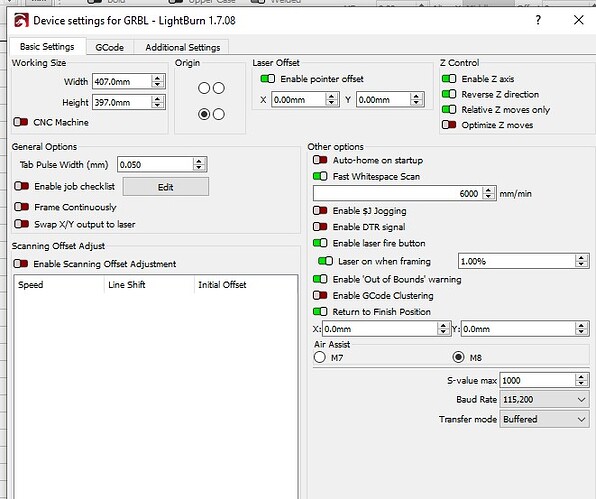This screenshot has width=596, height=499.
Task: Toggle Return to Finish Position switch
Action: [x=320, y=312]
